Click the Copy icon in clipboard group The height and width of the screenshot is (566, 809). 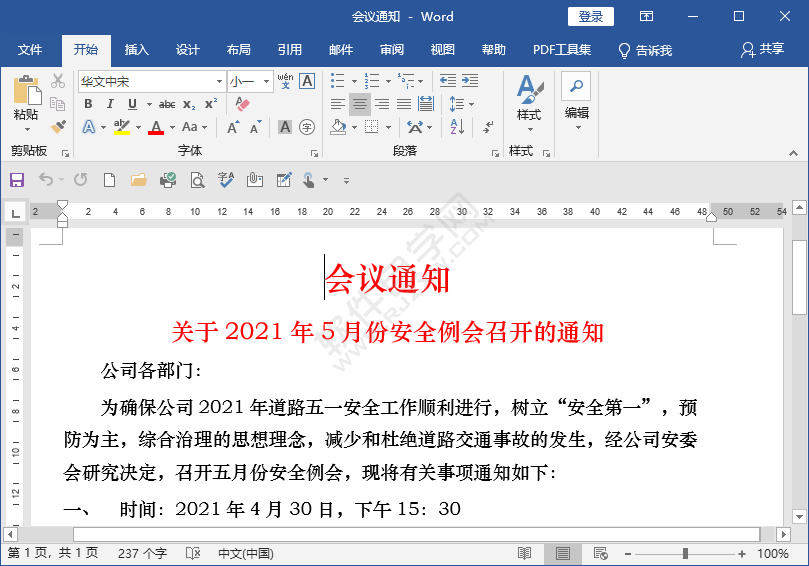(57, 104)
